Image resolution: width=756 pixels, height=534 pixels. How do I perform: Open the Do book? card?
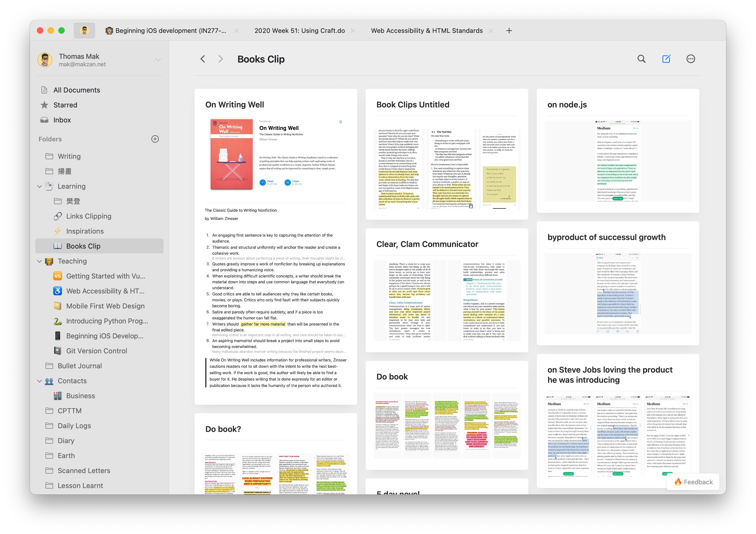pyautogui.click(x=276, y=454)
